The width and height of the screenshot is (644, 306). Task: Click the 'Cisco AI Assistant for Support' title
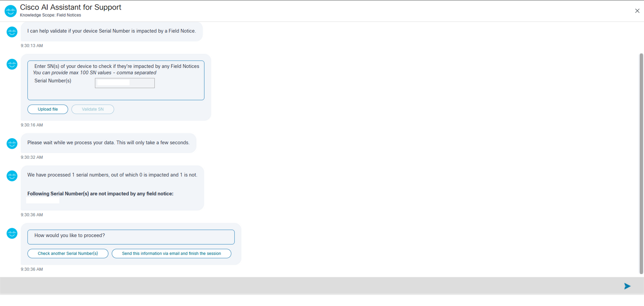click(x=71, y=7)
